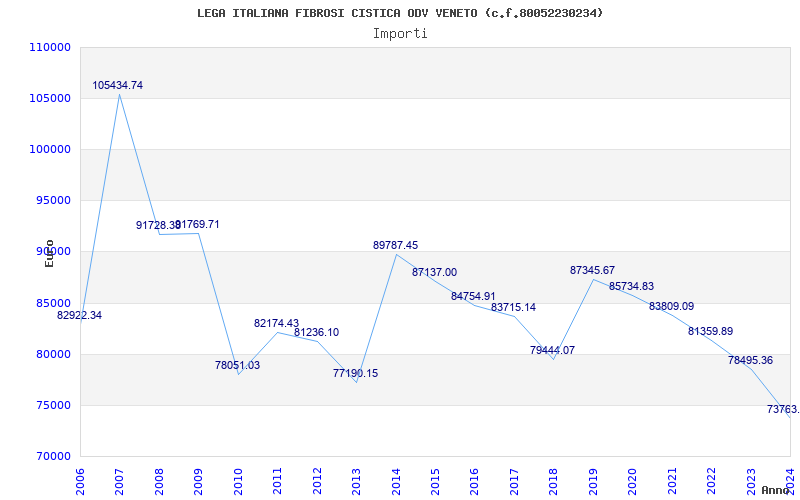This screenshot has height=500, width=800.
Task: Click the y-axis tick 85000
Action: coord(53,303)
